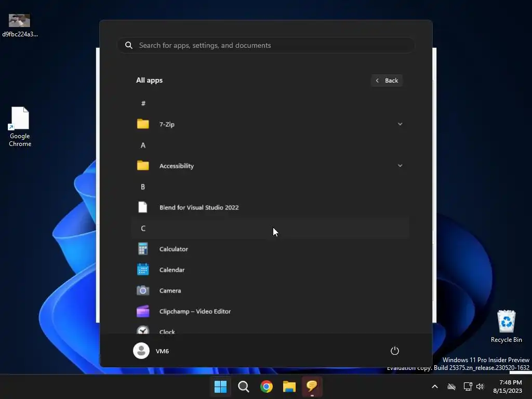Open the network status tray icon
The height and width of the screenshot is (399, 532).
coord(468,387)
